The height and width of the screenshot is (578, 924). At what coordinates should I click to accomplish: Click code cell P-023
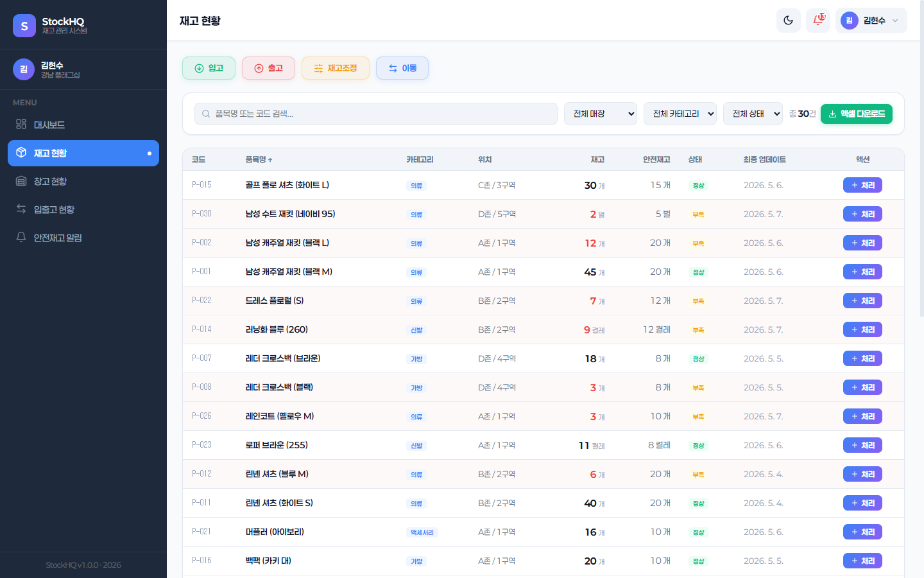tap(201, 445)
